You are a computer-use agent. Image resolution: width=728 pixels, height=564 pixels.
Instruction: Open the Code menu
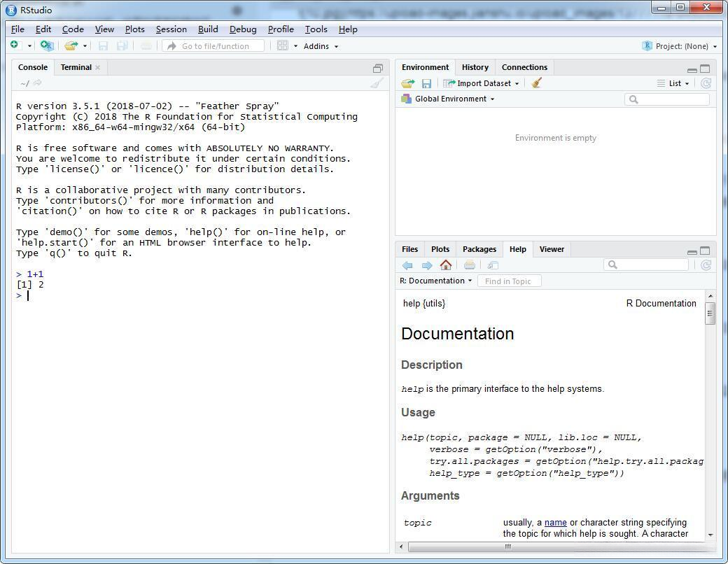tap(73, 29)
